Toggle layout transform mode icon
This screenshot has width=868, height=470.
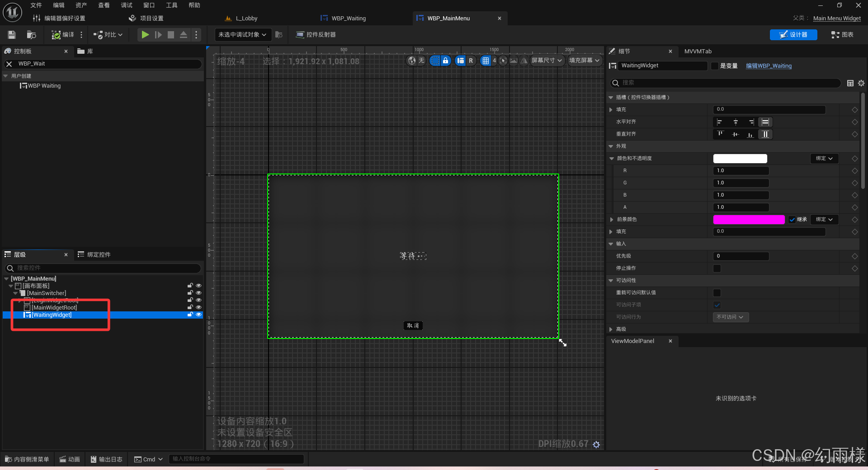coord(460,61)
